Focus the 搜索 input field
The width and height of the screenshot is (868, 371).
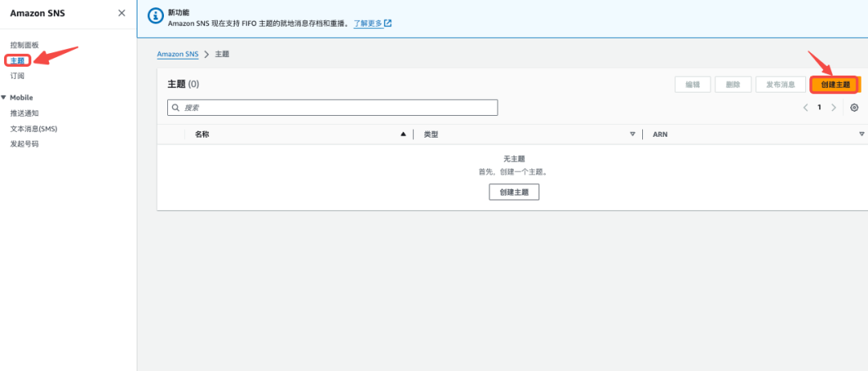coord(333,108)
